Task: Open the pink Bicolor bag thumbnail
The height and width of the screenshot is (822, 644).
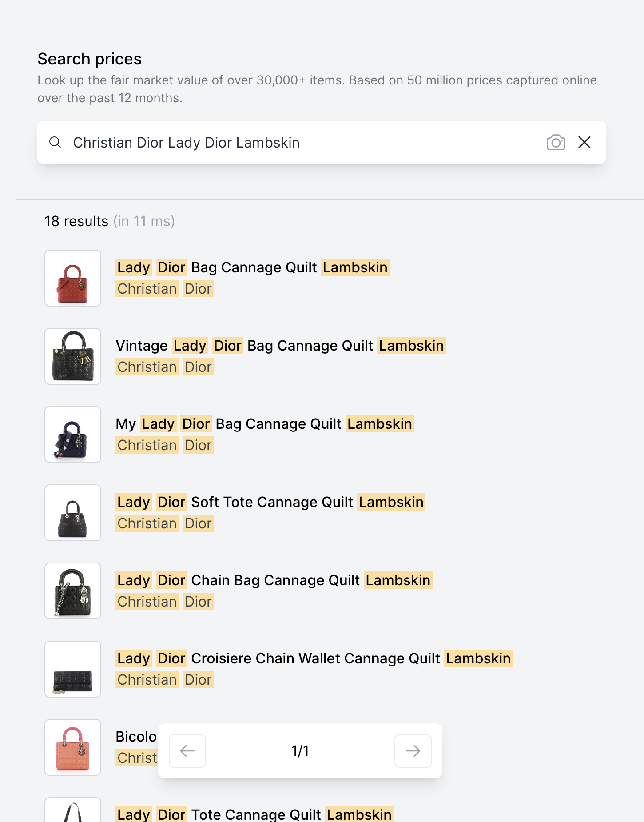Action: click(73, 747)
